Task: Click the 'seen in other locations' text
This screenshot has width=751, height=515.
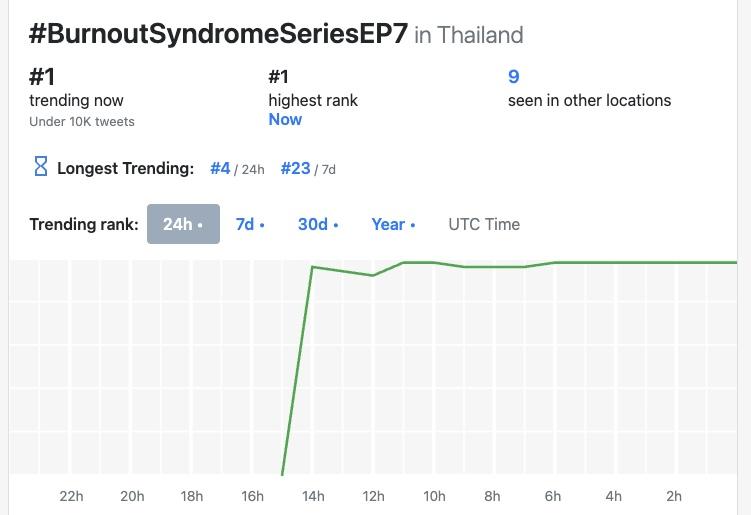Action: [589, 100]
